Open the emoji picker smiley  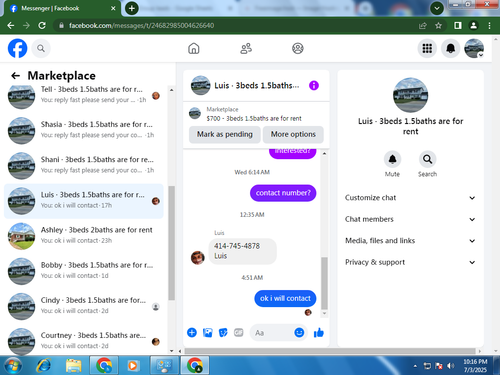tap(299, 333)
